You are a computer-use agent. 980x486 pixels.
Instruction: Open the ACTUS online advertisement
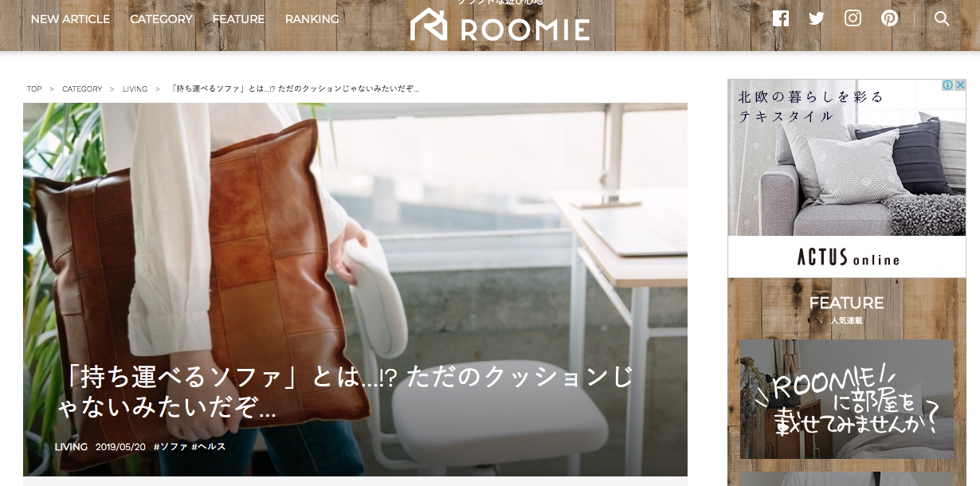tap(846, 178)
